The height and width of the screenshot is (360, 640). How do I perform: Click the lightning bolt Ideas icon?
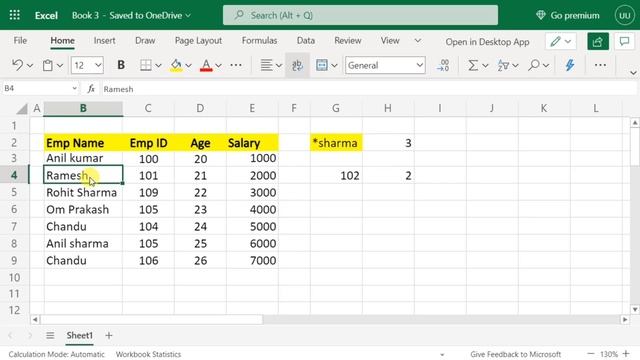(x=570, y=65)
